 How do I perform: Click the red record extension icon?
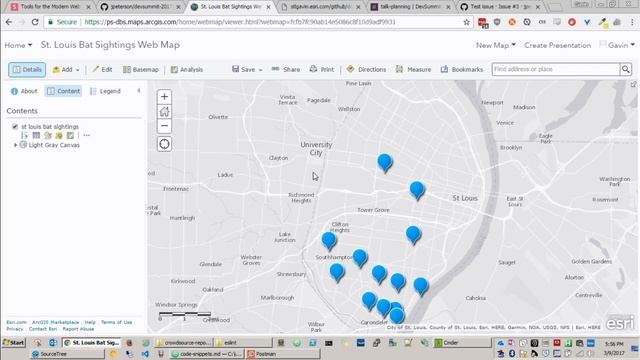point(572,22)
